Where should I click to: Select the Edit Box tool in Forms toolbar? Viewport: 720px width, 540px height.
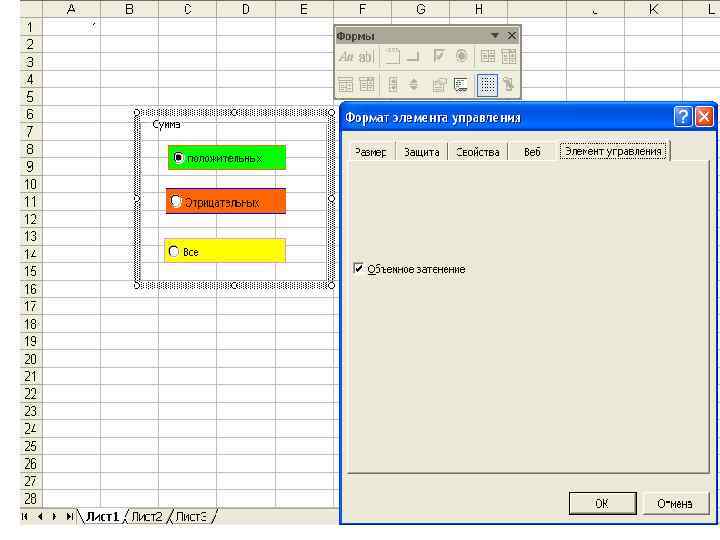tap(366, 57)
